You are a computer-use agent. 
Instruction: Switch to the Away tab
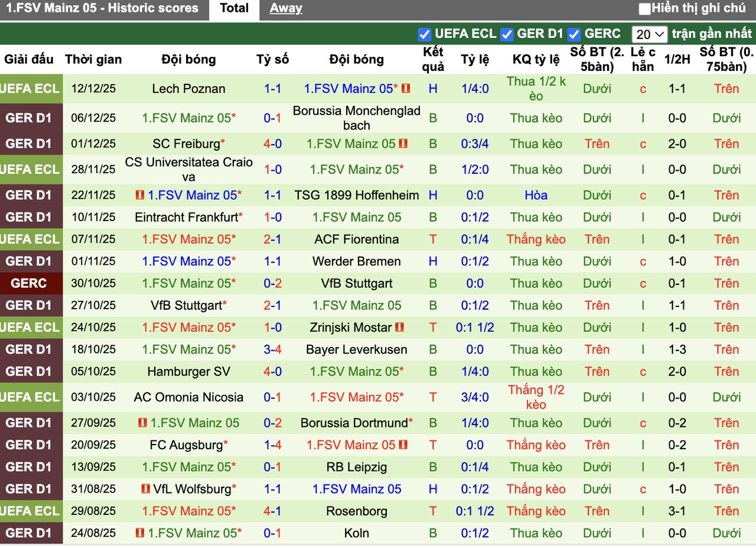pyautogui.click(x=286, y=9)
